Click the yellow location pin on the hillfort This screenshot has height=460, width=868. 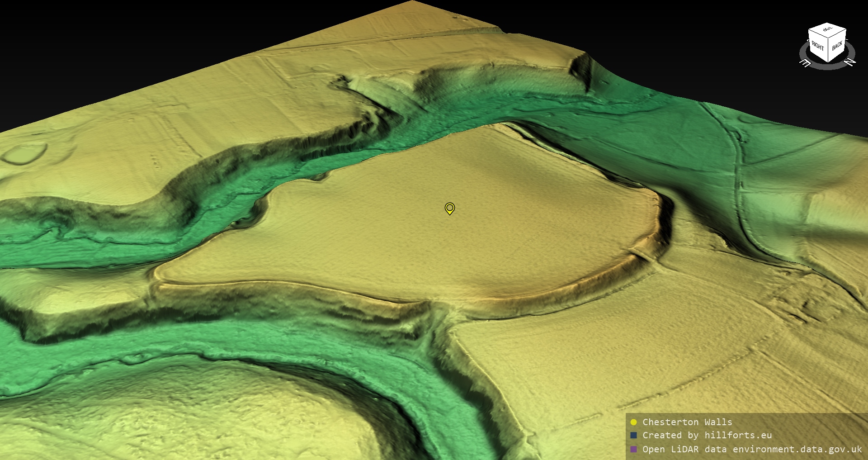[449, 208]
